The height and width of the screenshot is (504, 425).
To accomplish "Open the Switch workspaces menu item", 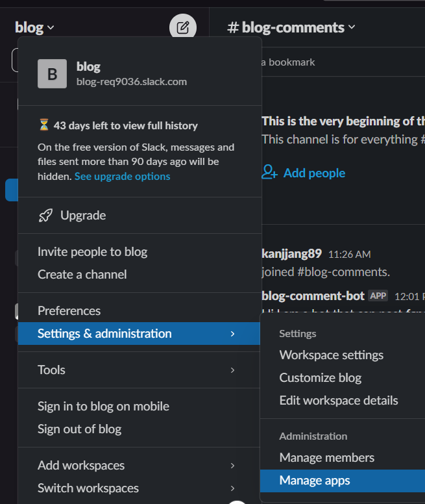I will 139,488.
